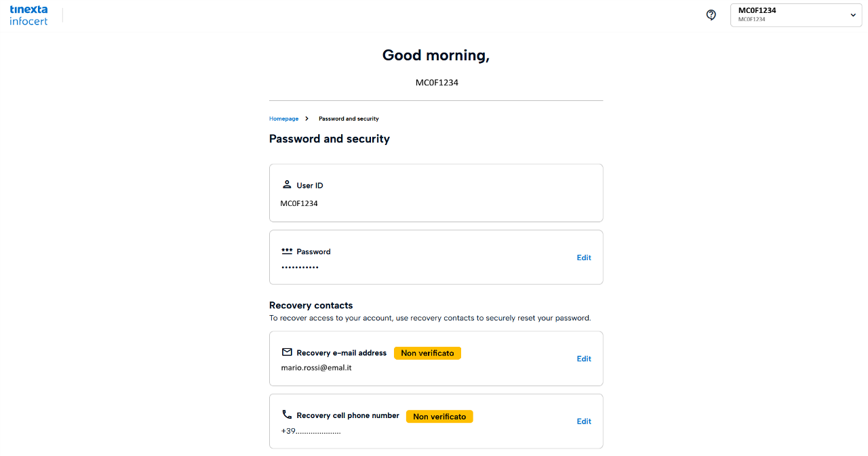
Task: Open the help question mark icon
Action: [711, 15]
